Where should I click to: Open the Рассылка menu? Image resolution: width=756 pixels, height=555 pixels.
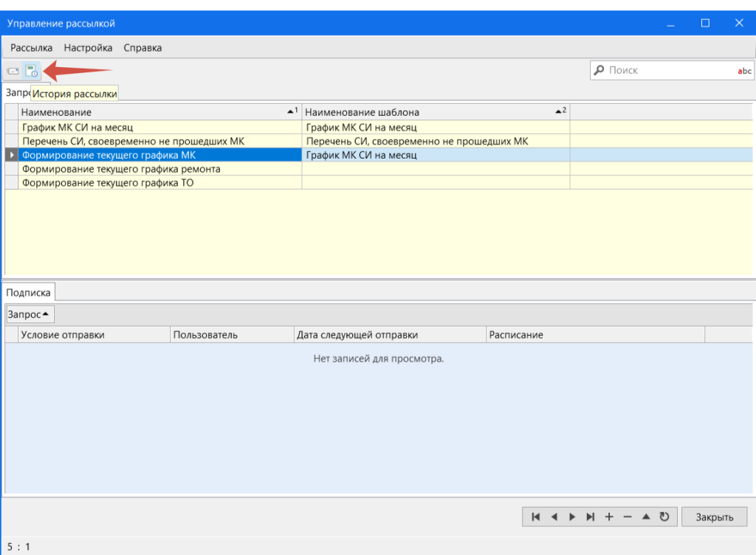click(x=31, y=48)
